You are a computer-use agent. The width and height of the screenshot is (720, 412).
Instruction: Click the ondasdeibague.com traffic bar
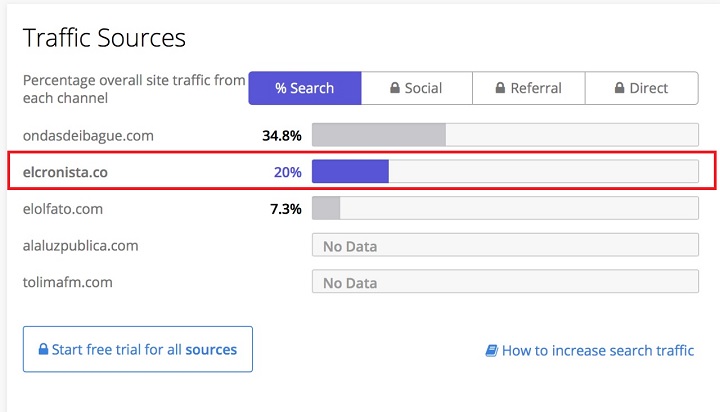coord(505,135)
